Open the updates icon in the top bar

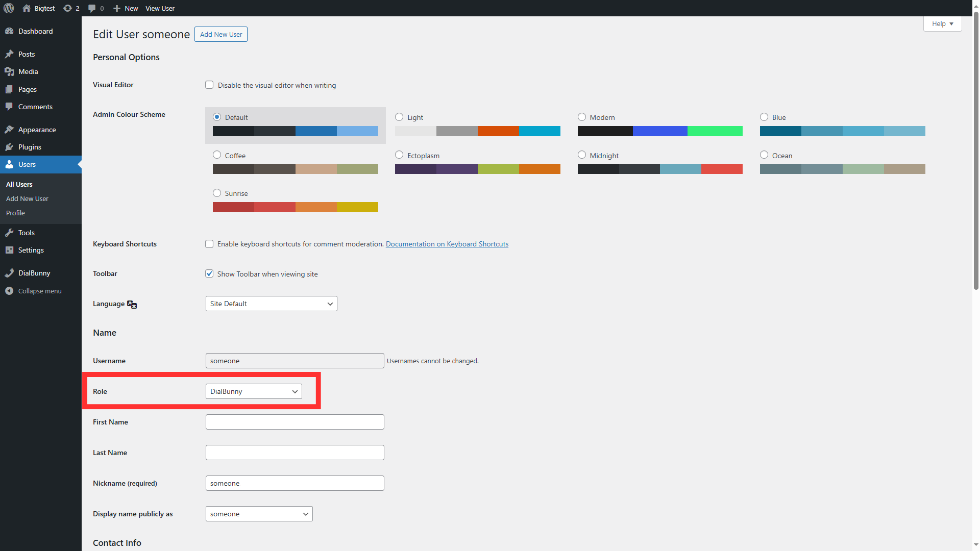click(x=68, y=8)
